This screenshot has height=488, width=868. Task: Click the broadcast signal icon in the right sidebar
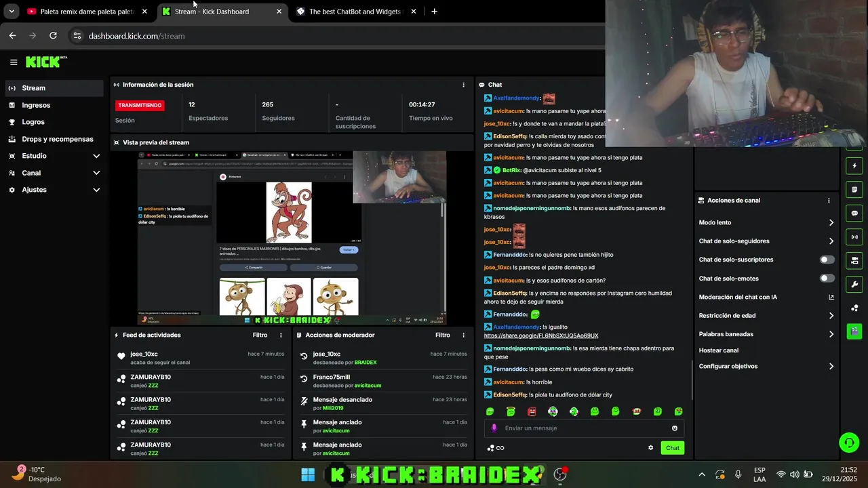pyautogui.click(x=854, y=237)
